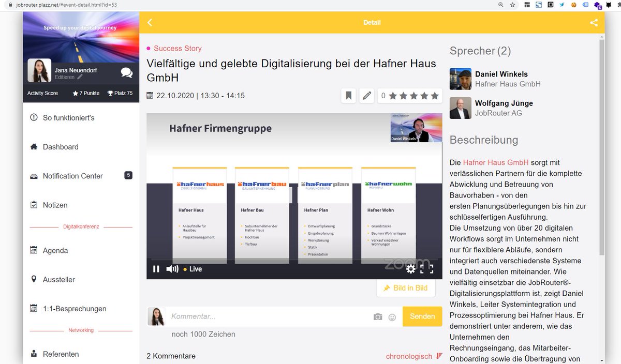Open Jana Neuendorf's profile picture
This screenshot has height=364, width=621.
pos(39,70)
